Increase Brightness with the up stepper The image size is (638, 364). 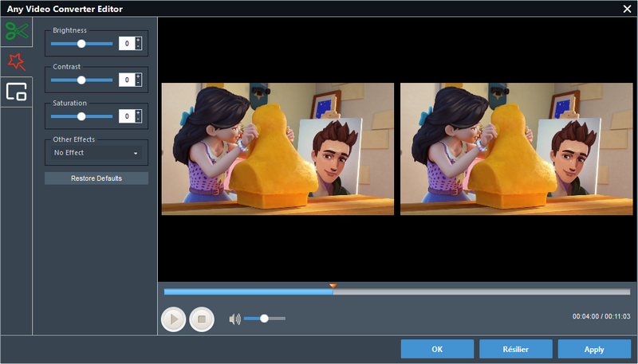tap(138, 40)
